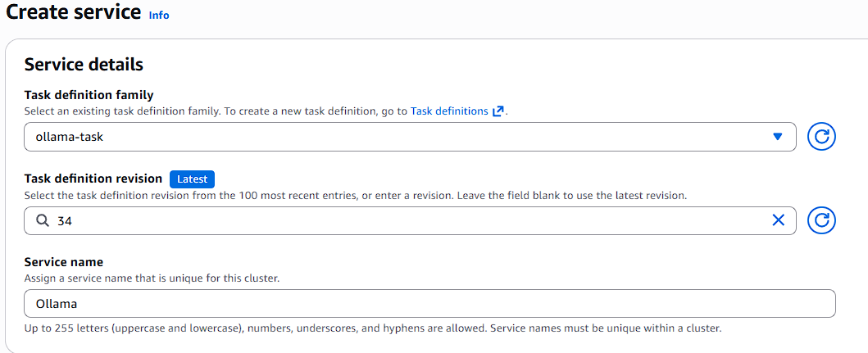Click the revision helper text about 100 entries
Viewport: 868px width, 353px height.
click(x=355, y=196)
